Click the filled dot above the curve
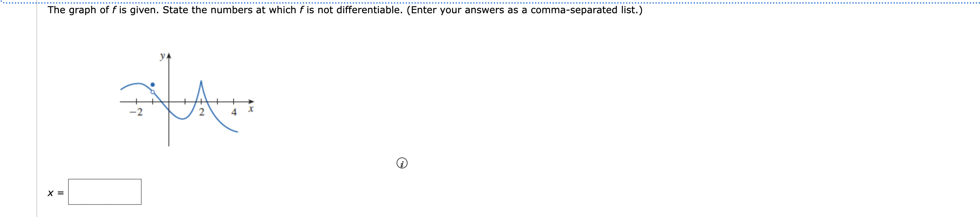The width and height of the screenshot is (980, 217). tap(153, 84)
